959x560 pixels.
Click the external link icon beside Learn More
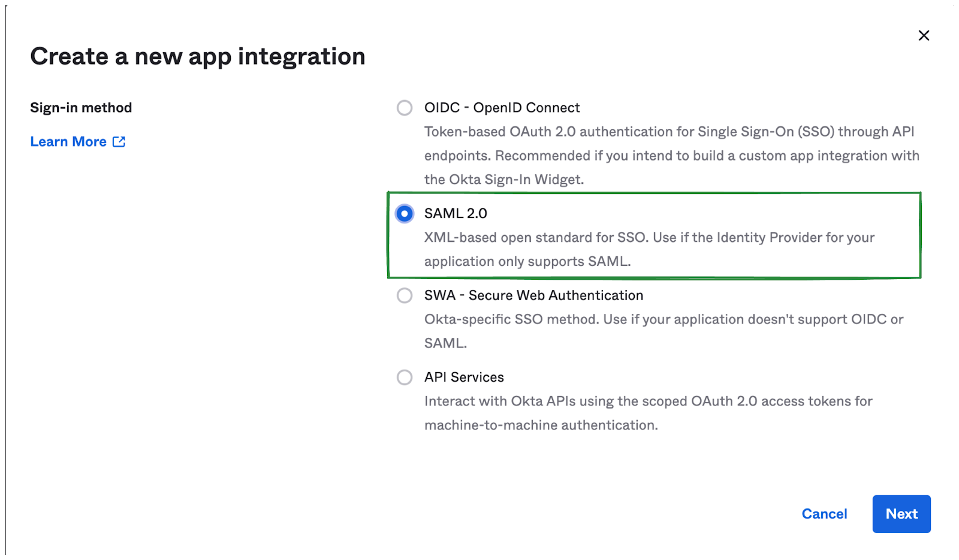coord(119,141)
